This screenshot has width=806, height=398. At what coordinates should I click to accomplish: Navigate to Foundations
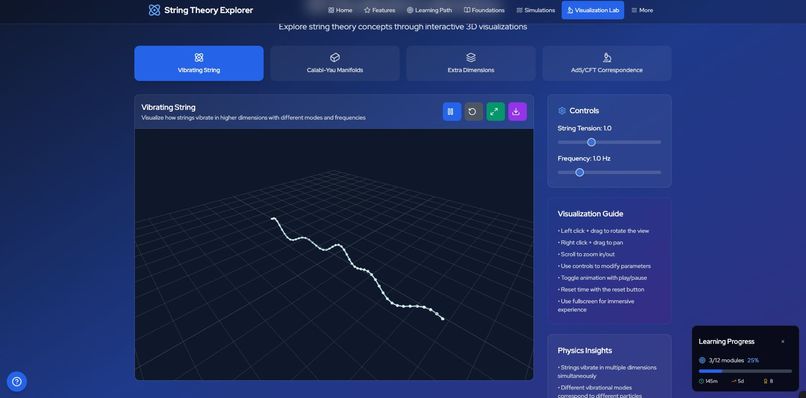pyautogui.click(x=484, y=10)
